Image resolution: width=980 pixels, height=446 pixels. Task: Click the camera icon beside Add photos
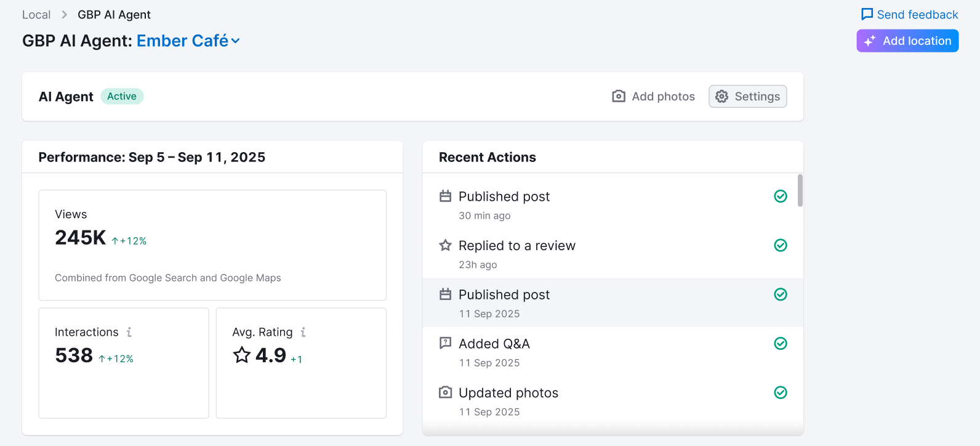619,96
